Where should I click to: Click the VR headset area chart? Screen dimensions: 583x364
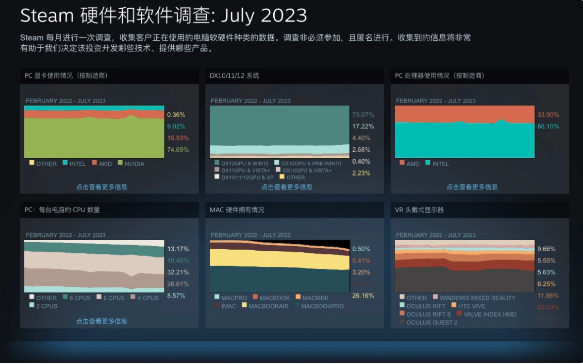tap(465, 266)
